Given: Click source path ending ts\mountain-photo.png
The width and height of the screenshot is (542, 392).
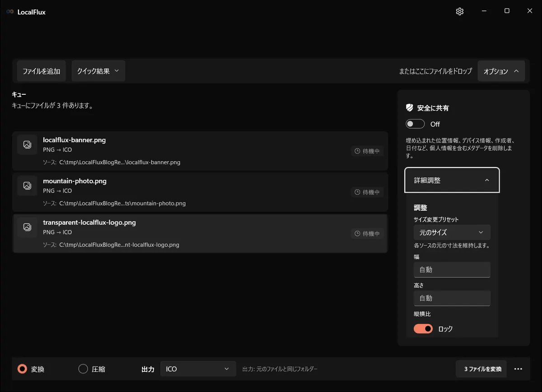Looking at the screenshot, I should pyautogui.click(x=122, y=203).
